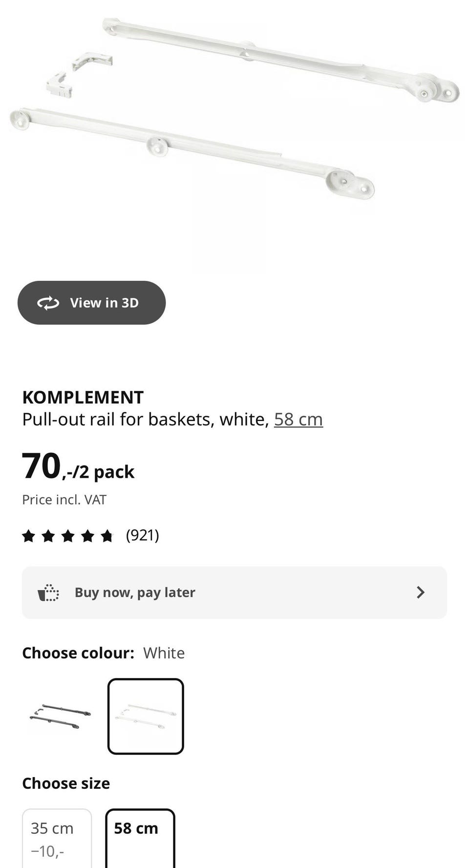Screen dimensions: 469x868
Task: Click the last half-filled rating star
Action: (x=107, y=536)
